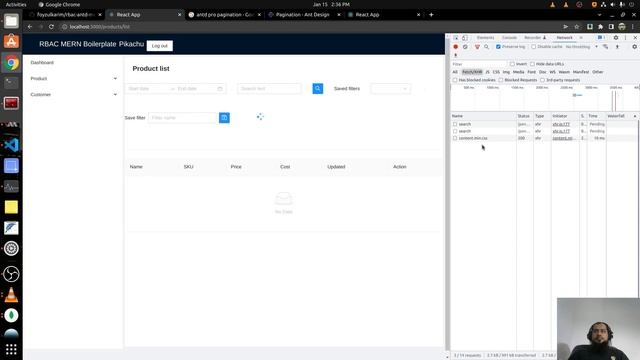Viewport: 640px width, 360px height.
Task: Click the import HAR upload arrow icon
Action: [x=617, y=47]
